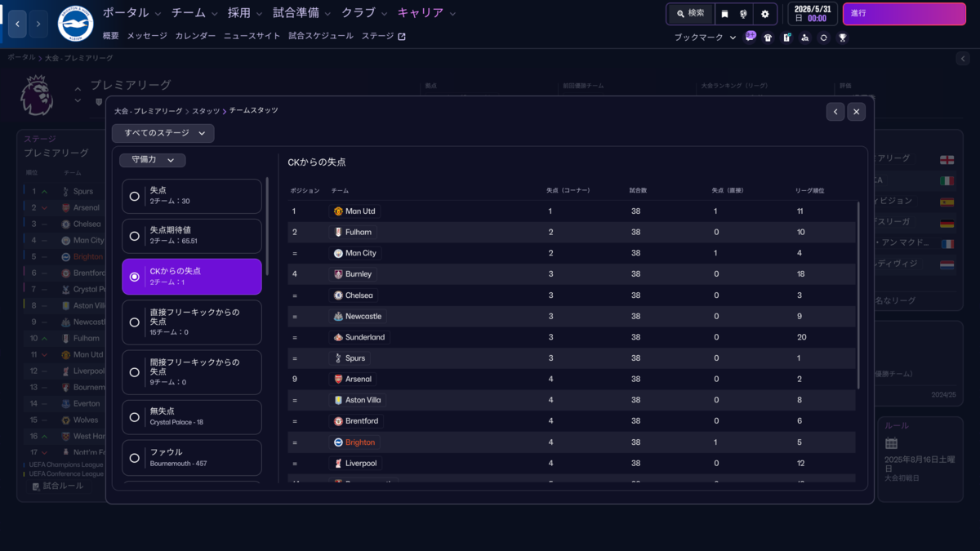Open the すべてのステージ dropdown

[163, 132]
